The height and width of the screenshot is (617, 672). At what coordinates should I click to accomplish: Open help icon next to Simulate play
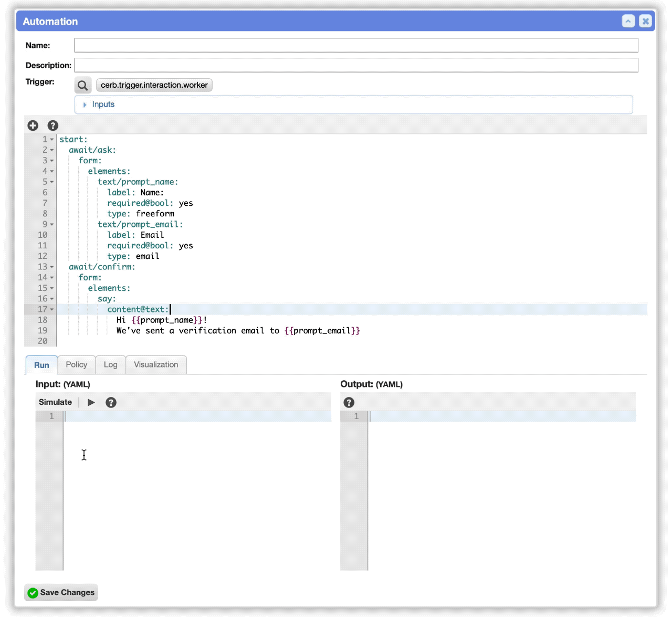tap(111, 402)
